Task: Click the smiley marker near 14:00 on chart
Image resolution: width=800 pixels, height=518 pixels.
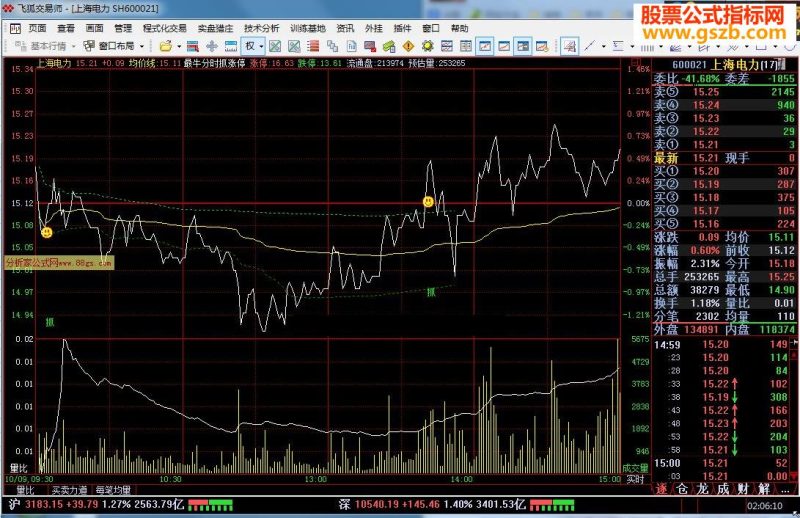Action: [x=429, y=202]
